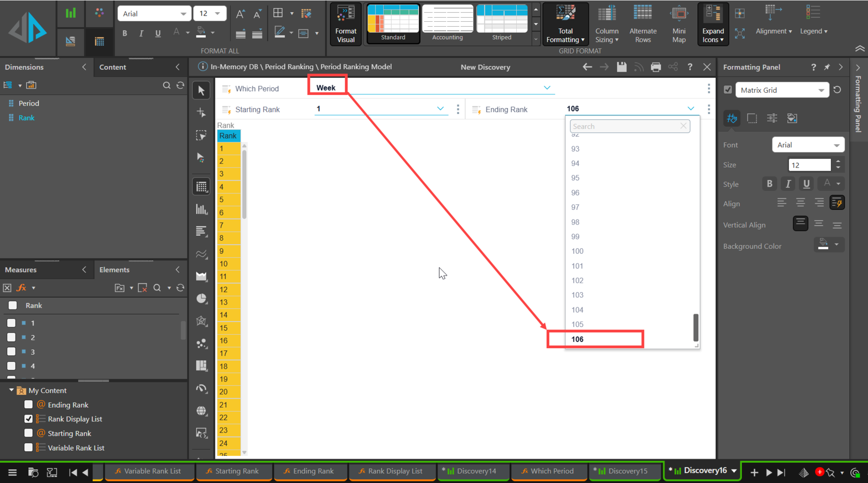Choose the map globe visualization icon
This screenshot has width=868, height=483.
tap(201, 411)
